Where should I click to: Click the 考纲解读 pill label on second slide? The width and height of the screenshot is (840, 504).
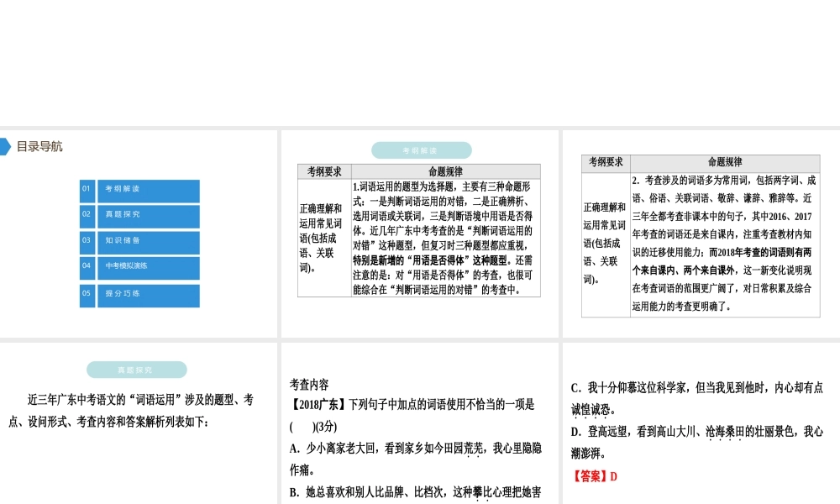[x=421, y=150]
